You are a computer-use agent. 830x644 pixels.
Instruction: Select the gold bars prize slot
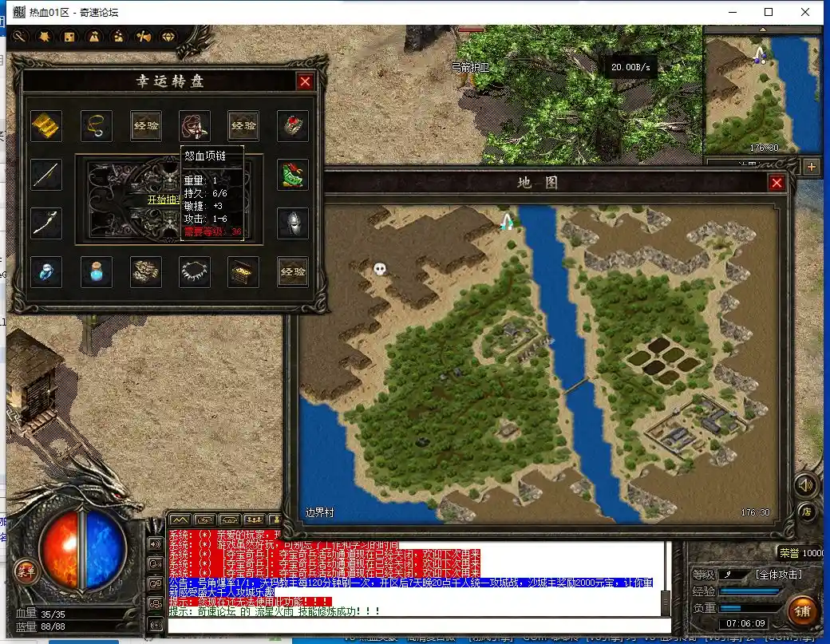click(46, 126)
